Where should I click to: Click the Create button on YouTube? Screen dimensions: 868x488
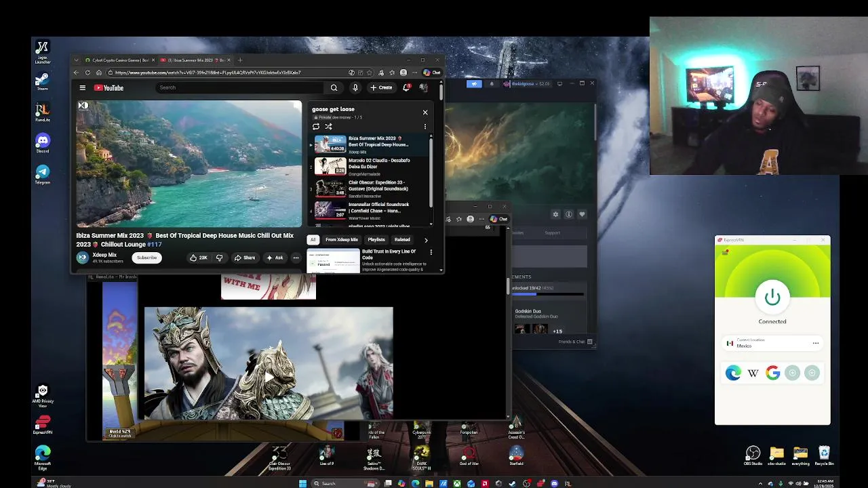tap(381, 87)
